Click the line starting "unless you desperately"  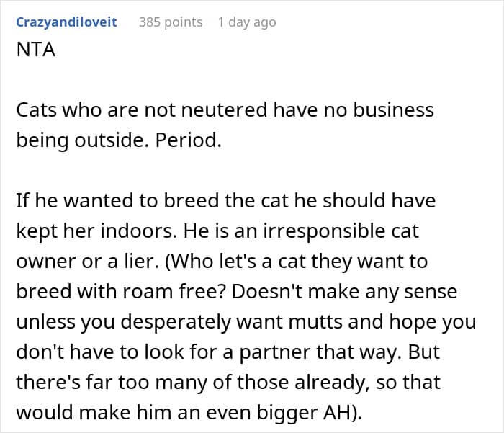click(x=246, y=321)
